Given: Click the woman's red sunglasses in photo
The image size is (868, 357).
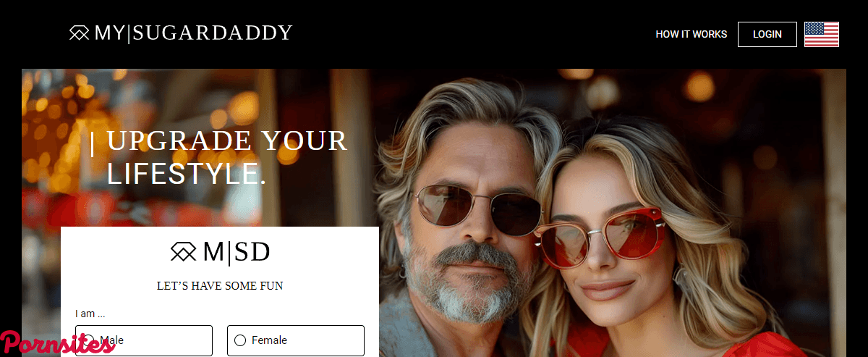Looking at the screenshot, I should click(x=599, y=233).
